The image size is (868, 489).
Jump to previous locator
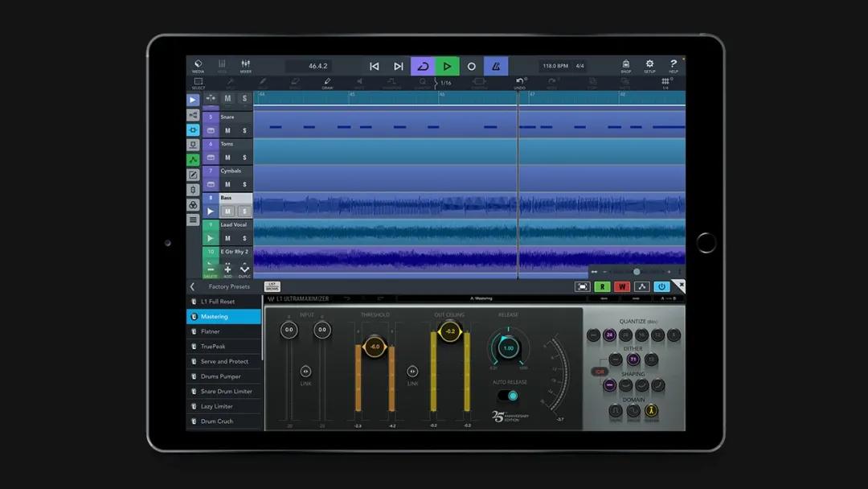point(375,67)
